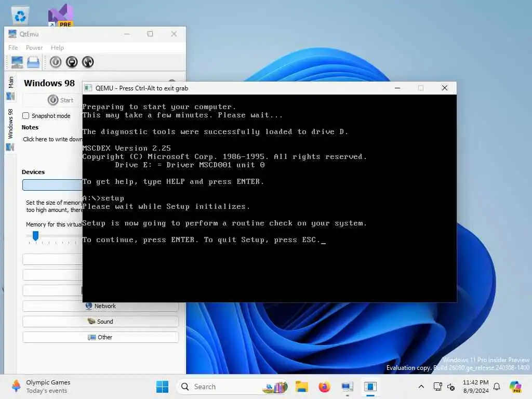Open the Recycle Bin desktop icon
The height and width of the screenshot is (399, 532).
[20, 16]
